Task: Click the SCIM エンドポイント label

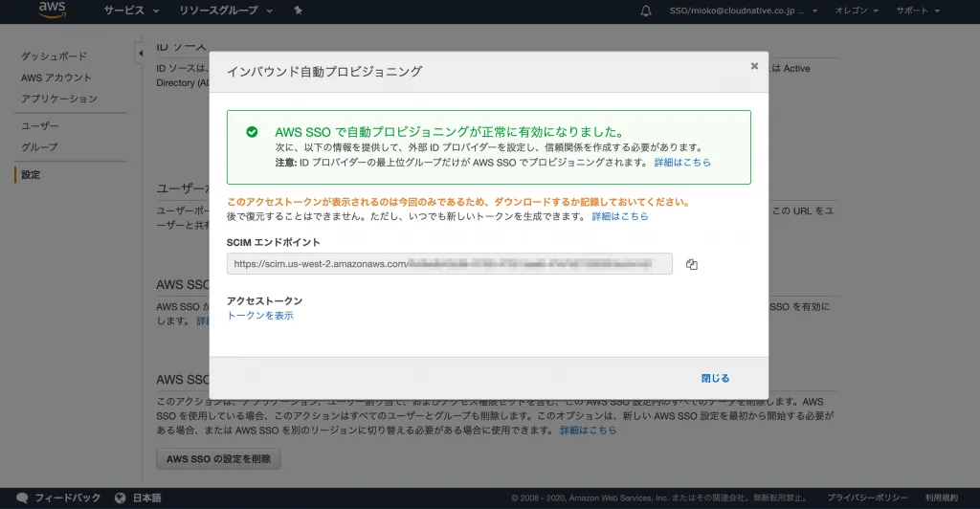Action: coord(273,242)
